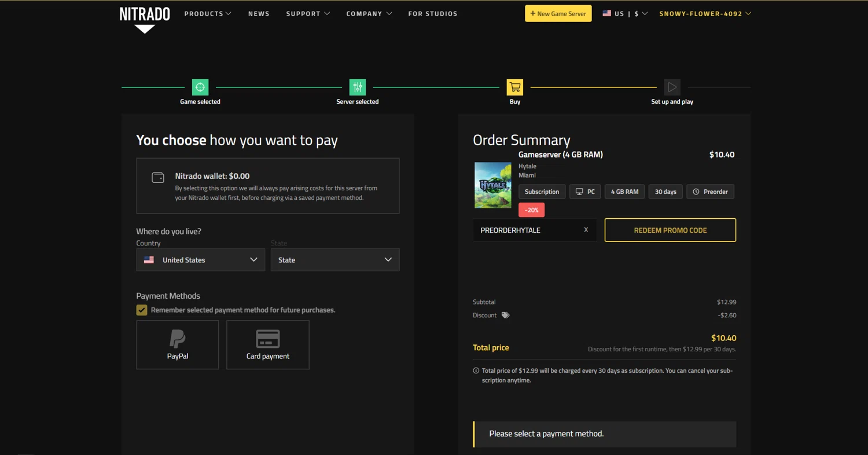868x455 pixels.
Task: Open the Products menu
Action: [x=208, y=13]
